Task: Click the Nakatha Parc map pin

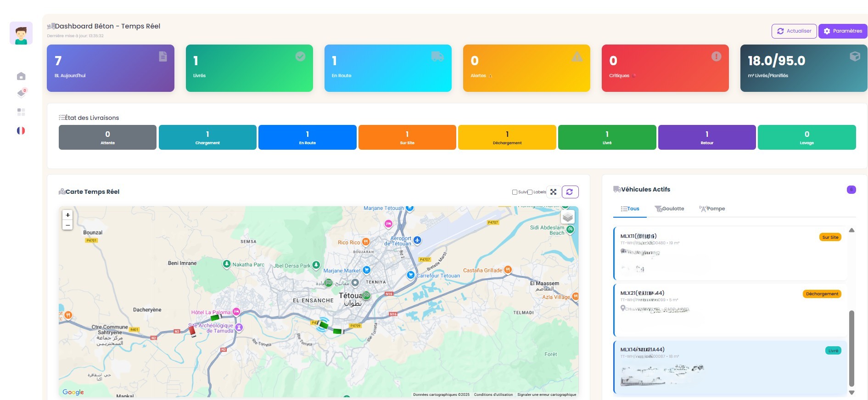Action: (x=226, y=264)
